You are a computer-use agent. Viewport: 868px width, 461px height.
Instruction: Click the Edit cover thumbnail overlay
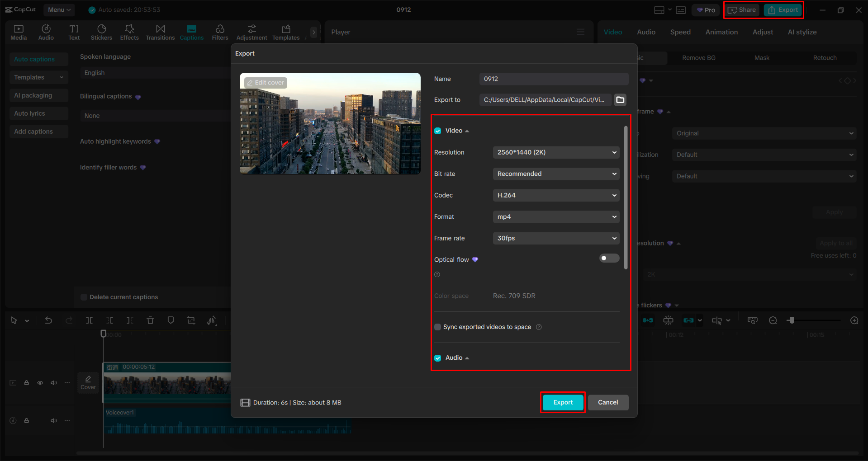coord(266,82)
